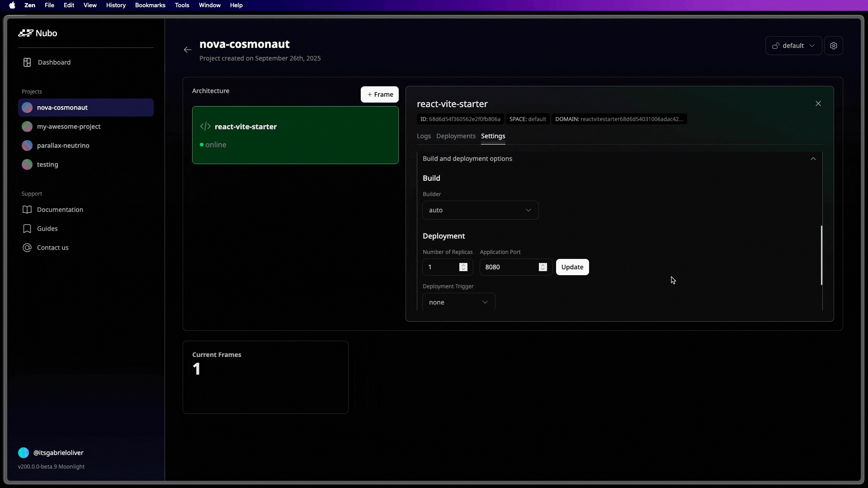This screenshot has height=488, width=868.
Task: Collapse Build and deployment options section
Action: [x=813, y=159]
